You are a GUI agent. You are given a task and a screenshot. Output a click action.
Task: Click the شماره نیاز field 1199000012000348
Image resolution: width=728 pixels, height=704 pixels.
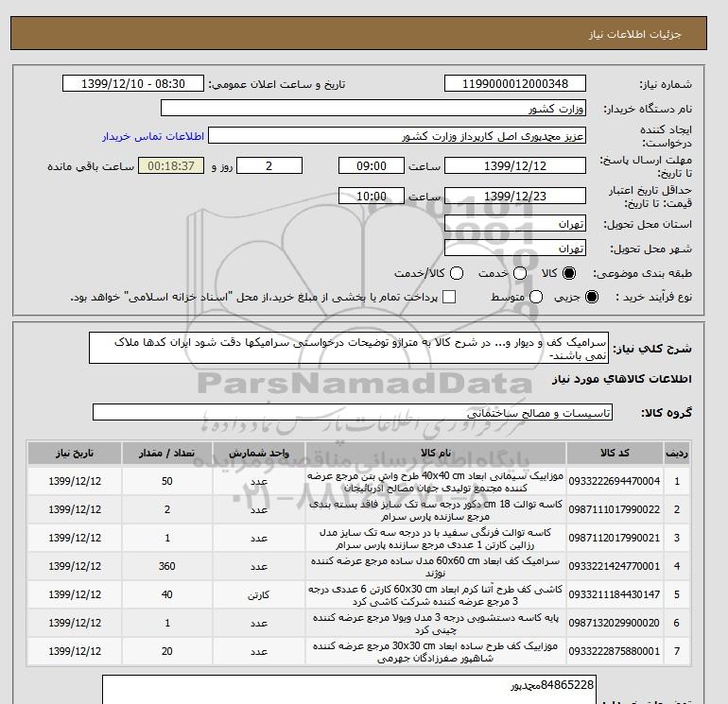(x=515, y=83)
